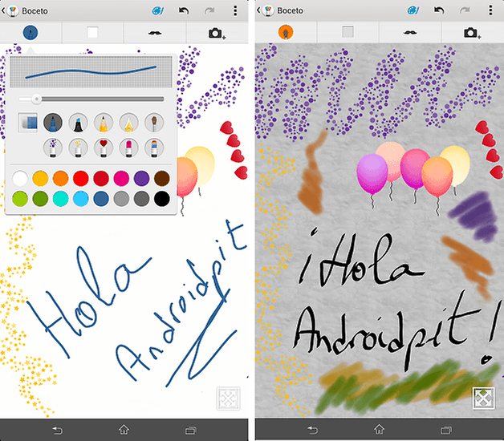This screenshot has width=504, height=441.
Task: Tap Android recent apps button, right screen
Action: [x=446, y=430]
